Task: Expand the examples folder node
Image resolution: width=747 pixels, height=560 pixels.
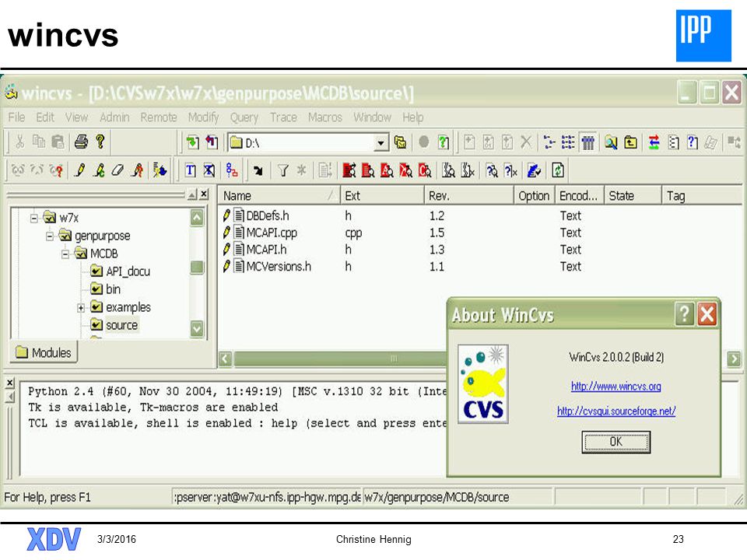Action: point(81,308)
